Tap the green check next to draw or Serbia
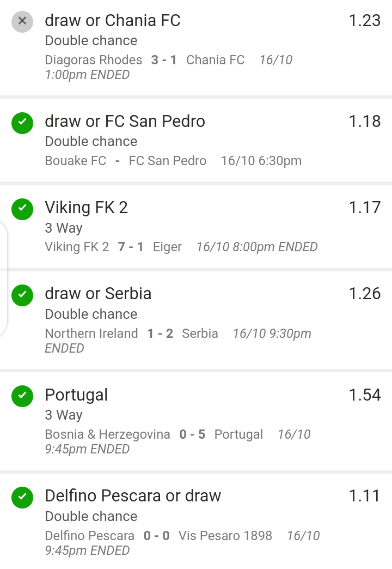The width and height of the screenshot is (392, 569). (x=22, y=294)
